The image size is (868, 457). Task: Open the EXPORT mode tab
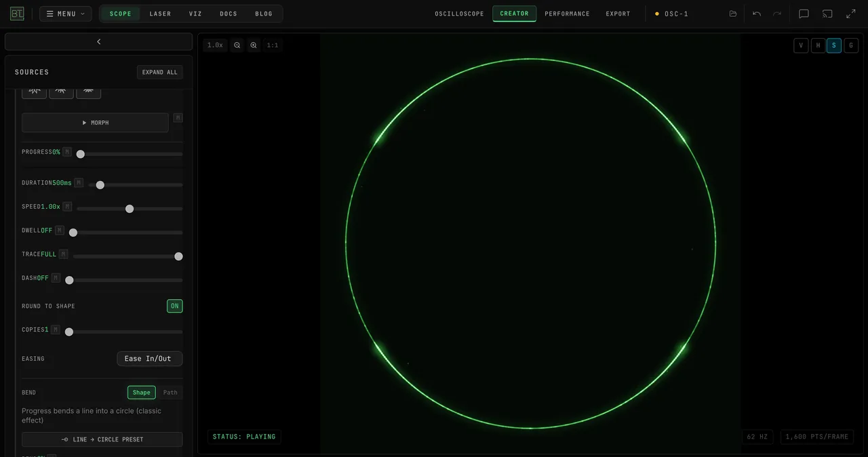click(x=618, y=14)
